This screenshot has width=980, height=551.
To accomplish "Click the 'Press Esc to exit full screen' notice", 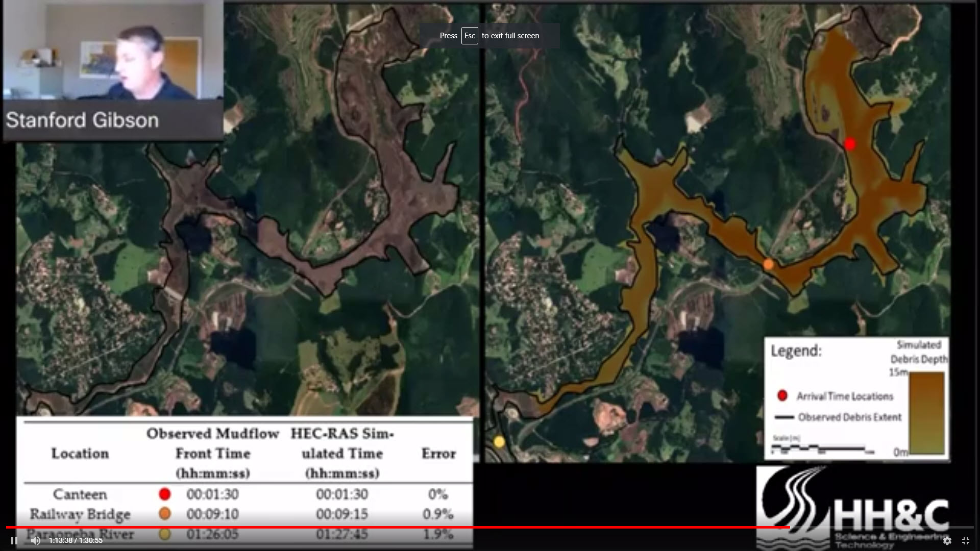I will point(489,36).
